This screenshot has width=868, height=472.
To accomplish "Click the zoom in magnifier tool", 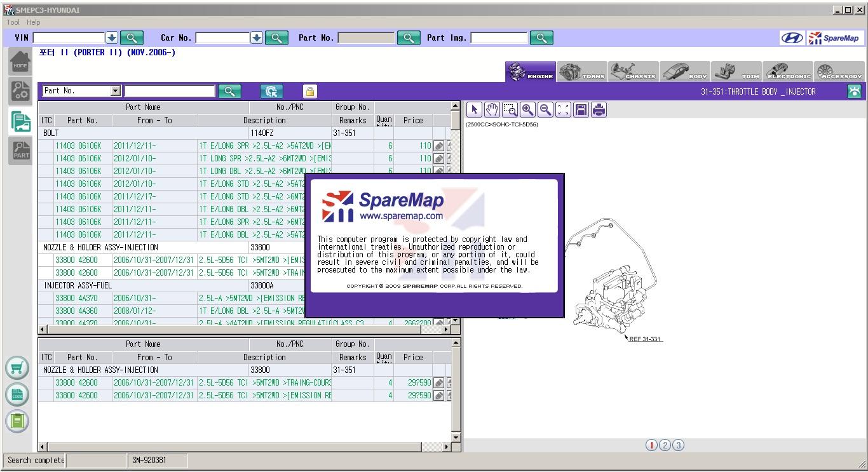I will (527, 110).
